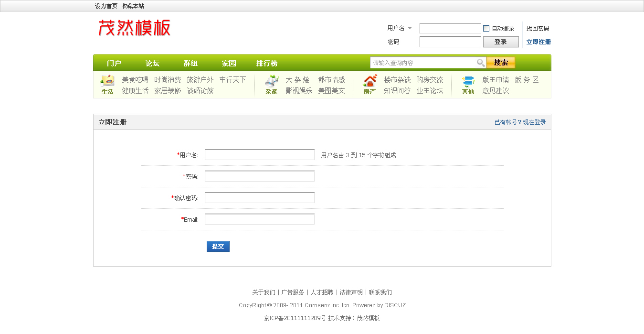Viewport: 644px width, 334px height.
Task: Click 人才招聘 footer link
Action: [x=322, y=292]
